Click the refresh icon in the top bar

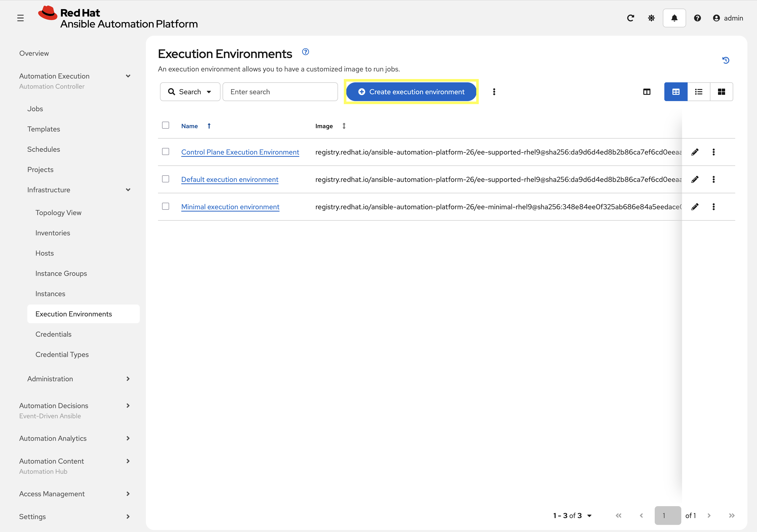(x=630, y=18)
